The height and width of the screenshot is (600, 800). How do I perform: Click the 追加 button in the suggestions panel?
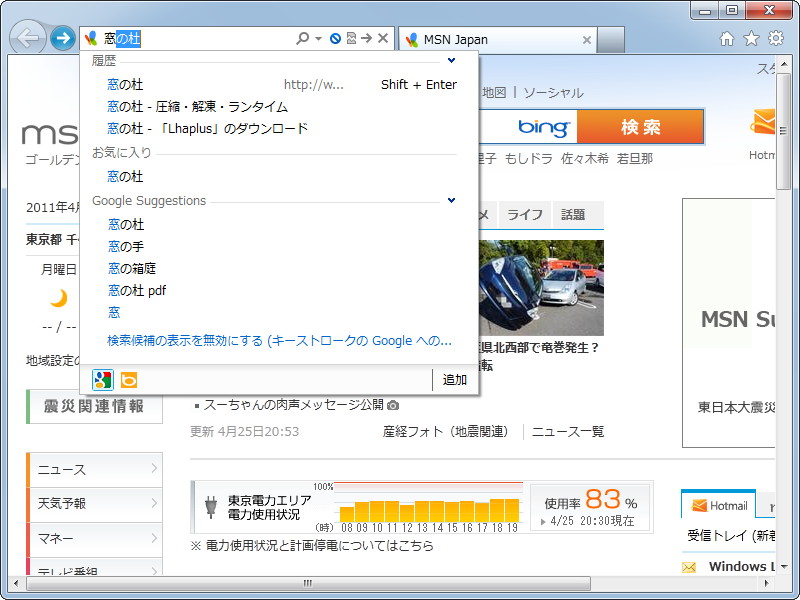point(452,382)
